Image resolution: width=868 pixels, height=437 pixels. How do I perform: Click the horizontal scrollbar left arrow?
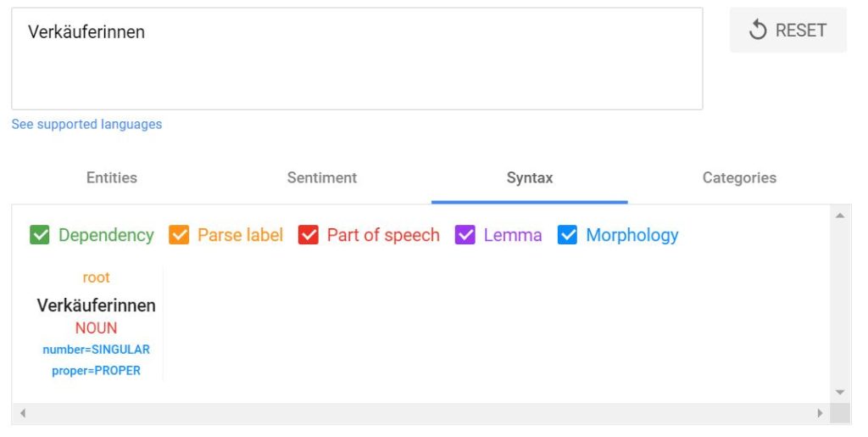tap(23, 413)
